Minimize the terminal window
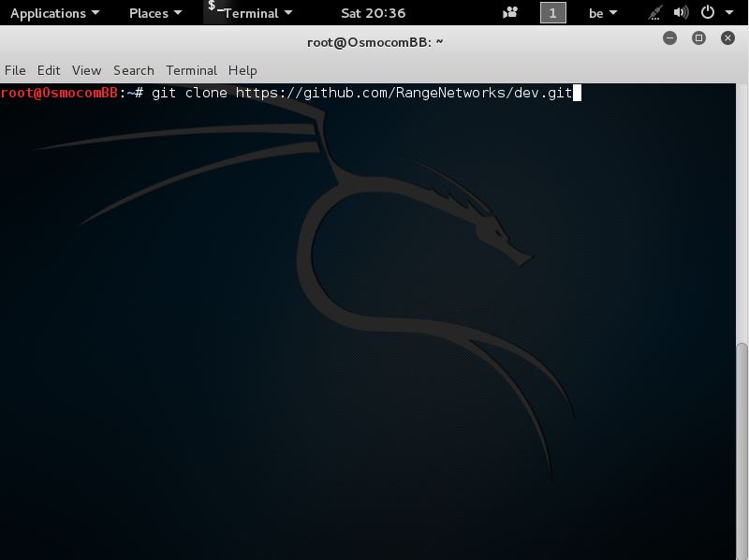 669,37
